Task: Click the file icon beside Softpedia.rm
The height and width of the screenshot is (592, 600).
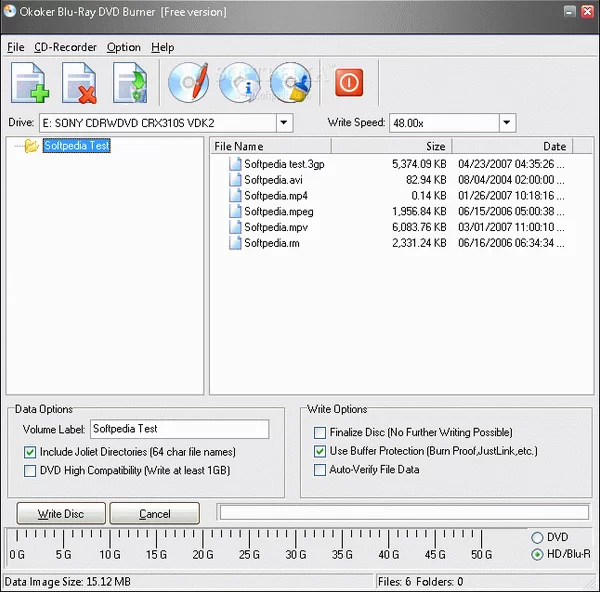Action: (235, 243)
